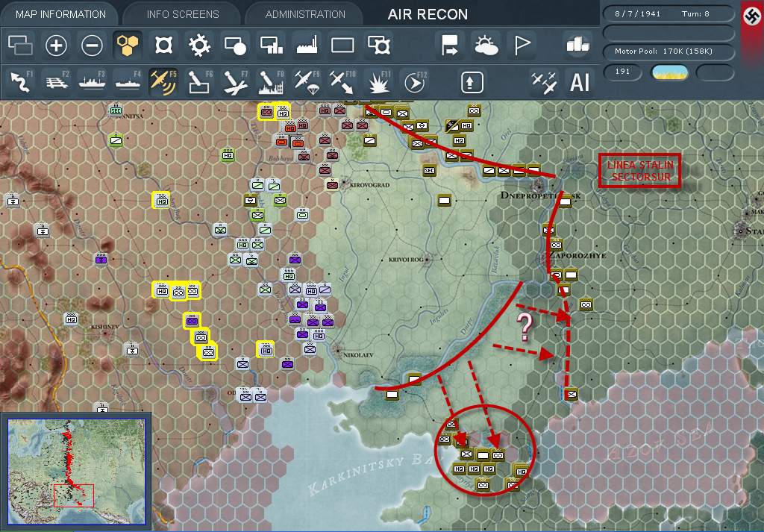The width and height of the screenshot is (764, 532).
Task: Click the date 8/7/1941 field
Action: tap(637, 13)
